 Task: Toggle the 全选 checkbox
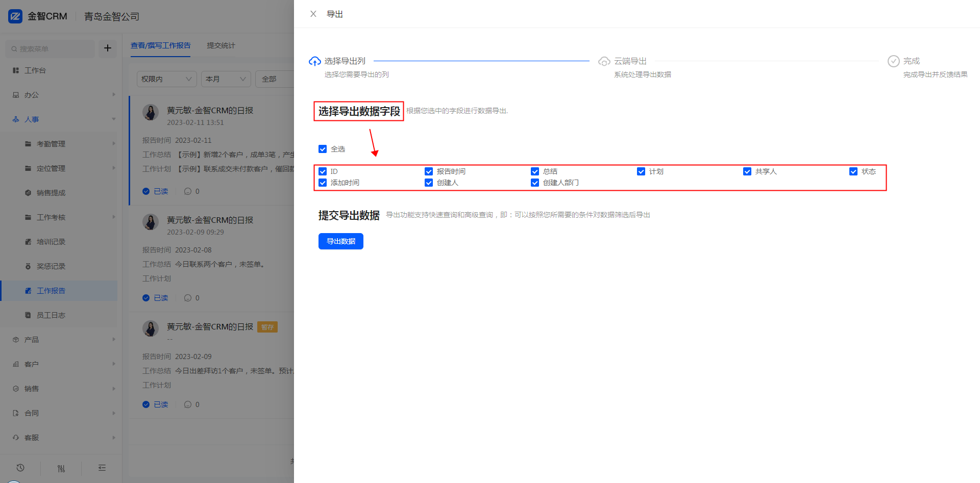pos(323,149)
